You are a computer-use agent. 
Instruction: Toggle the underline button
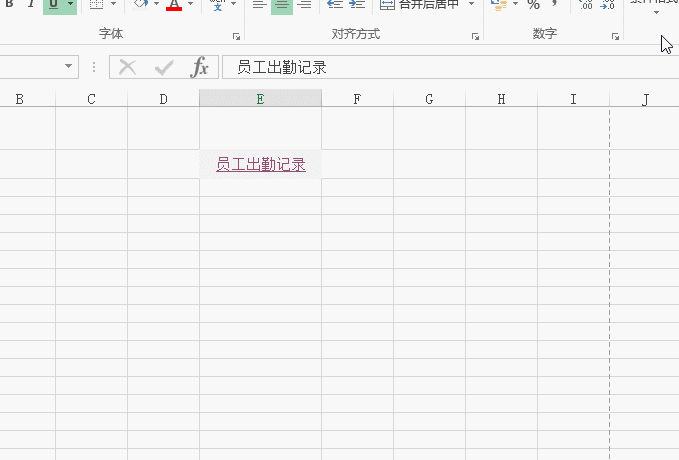coord(53,4)
